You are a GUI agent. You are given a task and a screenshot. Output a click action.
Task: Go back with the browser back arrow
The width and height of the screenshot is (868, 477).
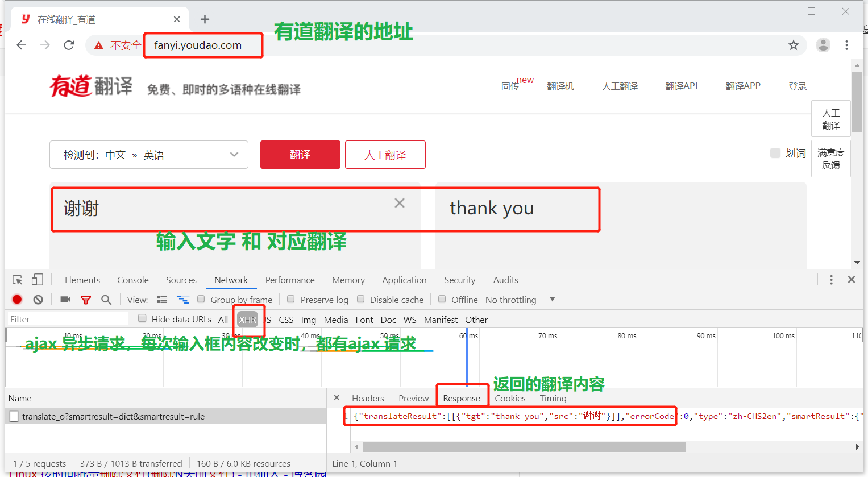(x=22, y=45)
